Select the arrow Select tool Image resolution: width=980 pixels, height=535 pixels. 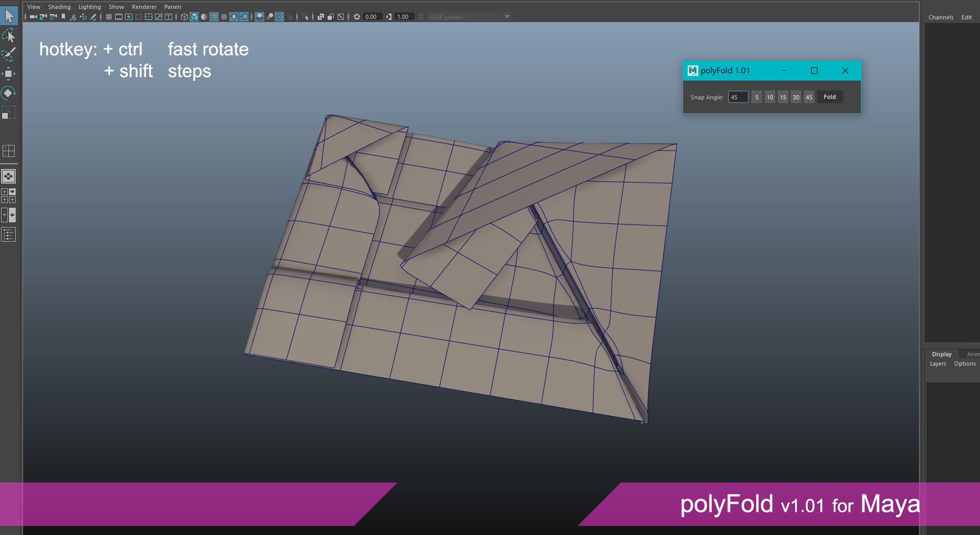click(9, 15)
